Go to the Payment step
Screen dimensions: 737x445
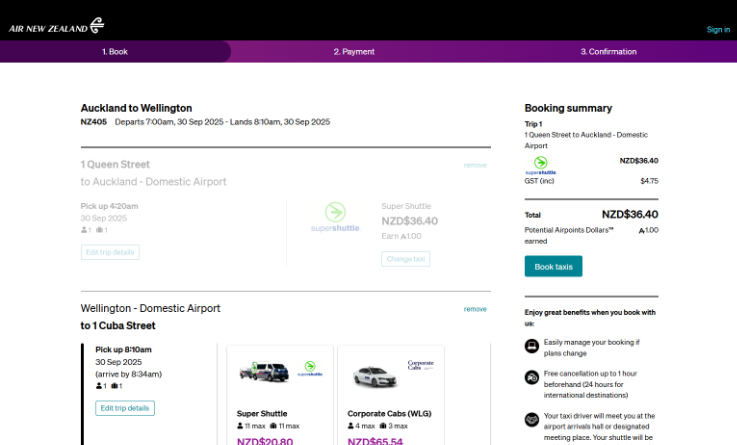coord(354,51)
